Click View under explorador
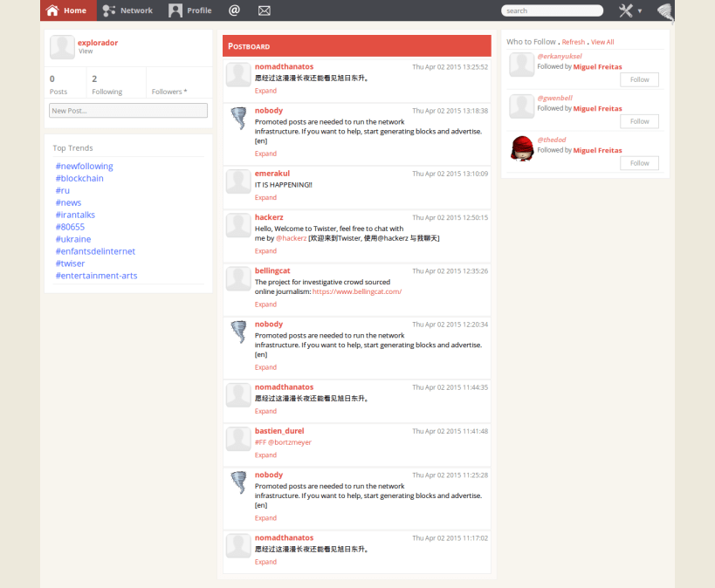Viewport: 715px width, 588px height. 86,51
